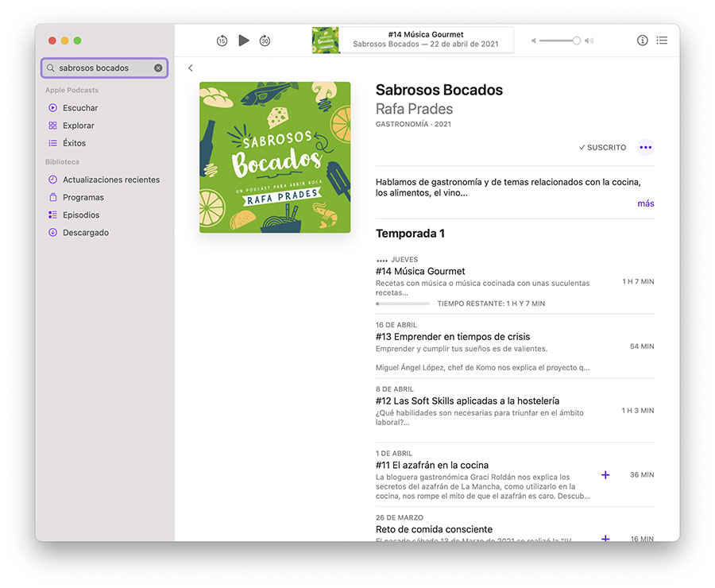
Task: Open episode #13 Emprender en tiempos de crisis
Action: 453,336
